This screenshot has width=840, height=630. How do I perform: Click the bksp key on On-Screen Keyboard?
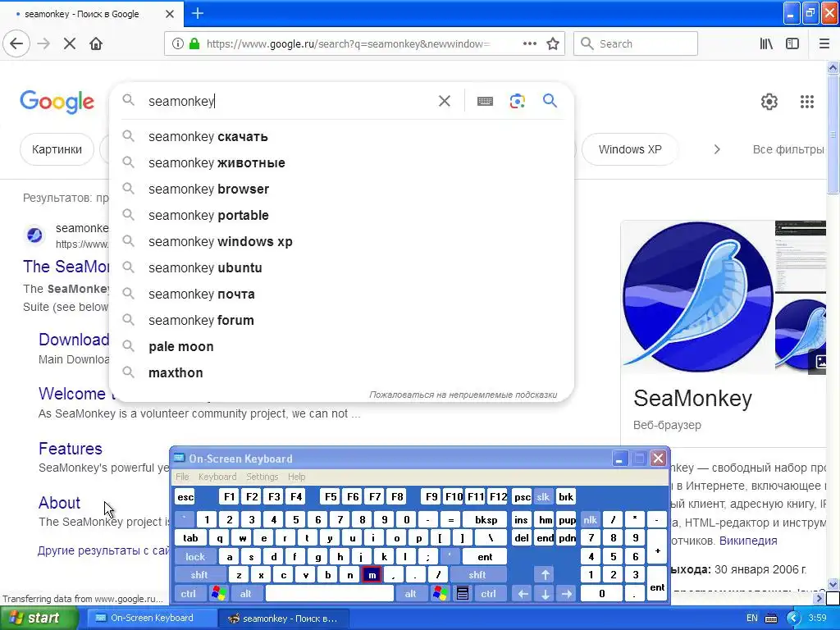click(486, 519)
